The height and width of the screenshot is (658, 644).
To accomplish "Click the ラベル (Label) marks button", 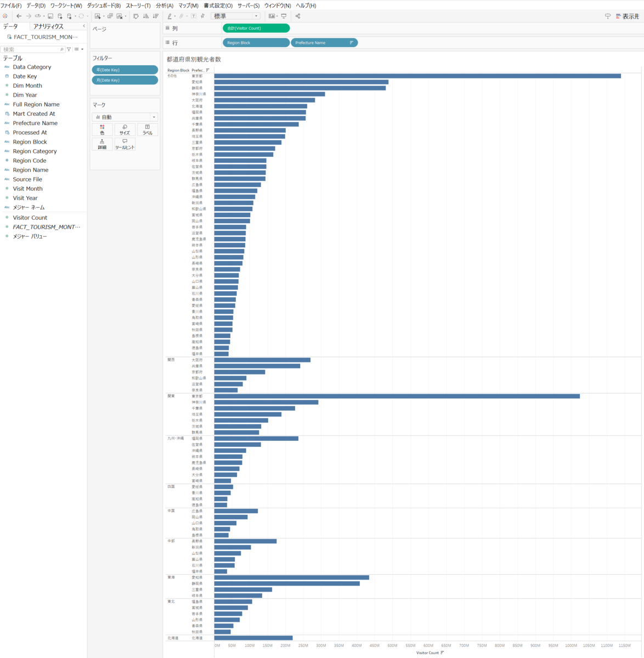I will [x=148, y=129].
